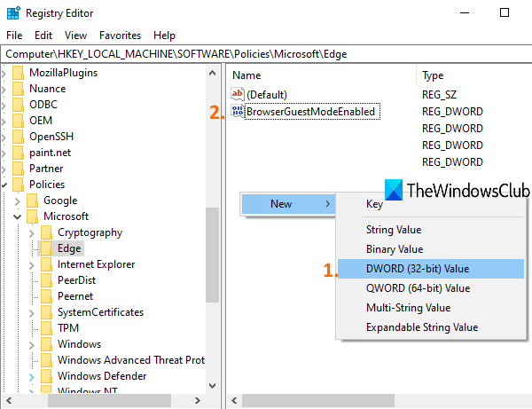Click the paint.net folder icon
Image resolution: width=532 pixels, height=409 pixels.
click(x=18, y=153)
